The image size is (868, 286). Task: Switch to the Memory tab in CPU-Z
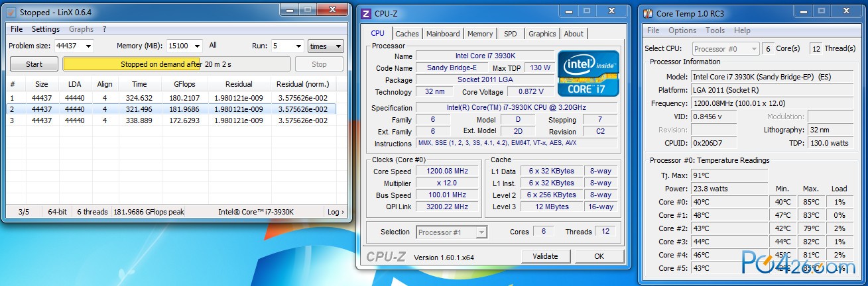pos(480,34)
